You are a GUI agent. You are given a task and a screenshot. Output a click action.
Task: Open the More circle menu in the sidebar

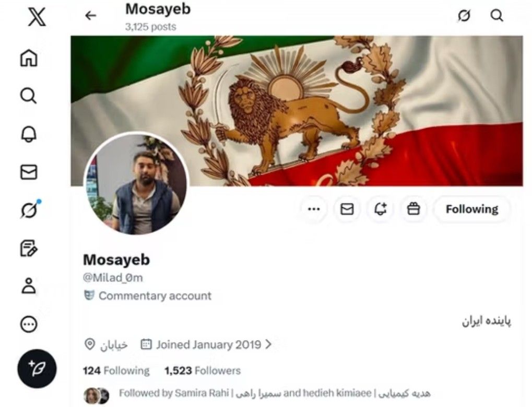point(29,324)
